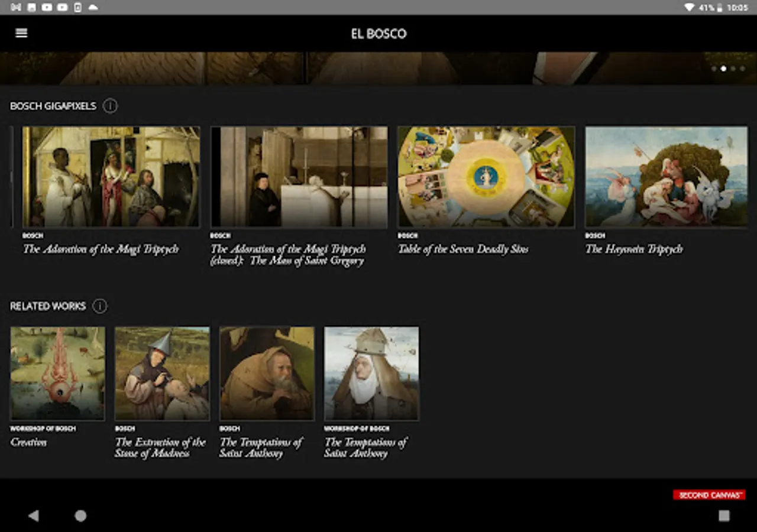Tap the header banner carousel image
Image resolution: width=757 pixels, height=532 pixels.
[x=378, y=68]
